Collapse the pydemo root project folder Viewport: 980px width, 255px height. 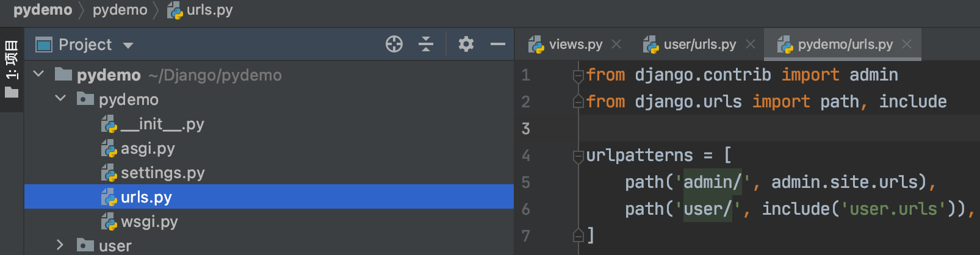pos(39,74)
